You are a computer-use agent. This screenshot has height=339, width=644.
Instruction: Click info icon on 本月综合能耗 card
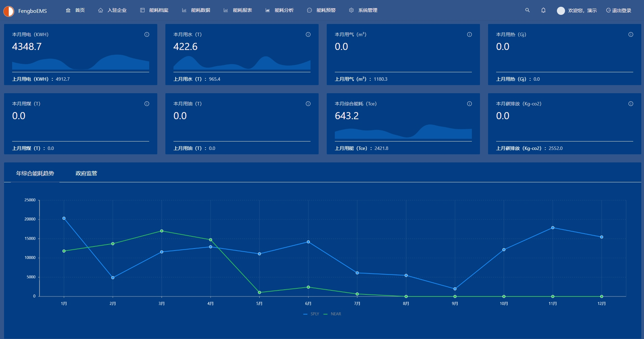coord(469,104)
